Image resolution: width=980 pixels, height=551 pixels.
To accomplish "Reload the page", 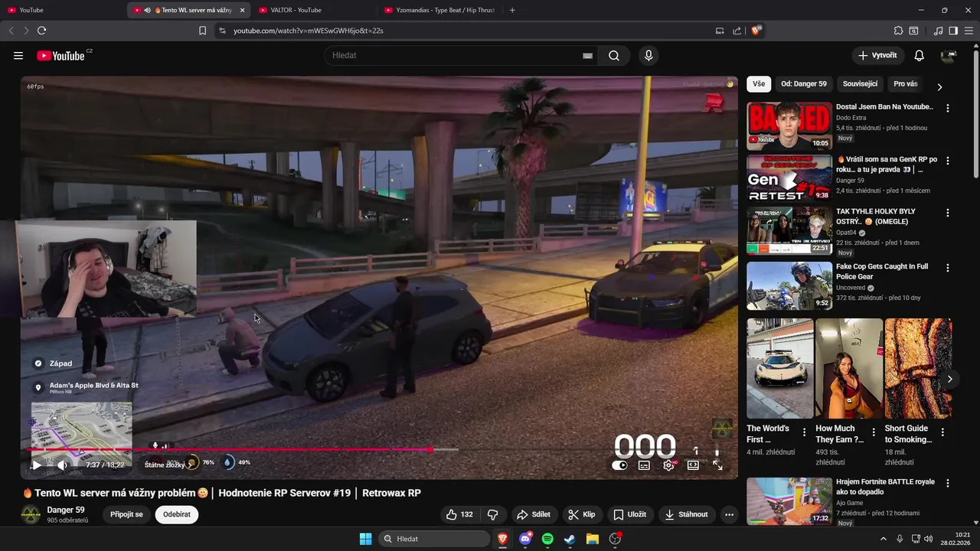I will coord(41,31).
